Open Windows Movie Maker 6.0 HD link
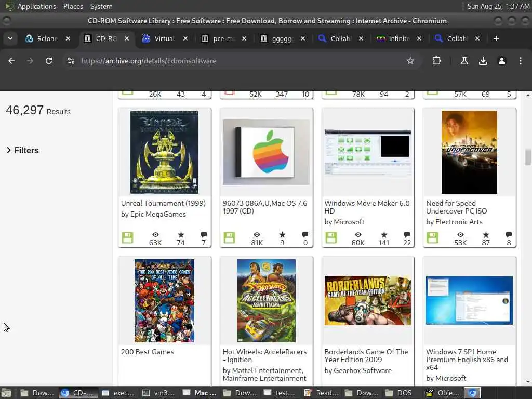The width and height of the screenshot is (532, 399). pyautogui.click(x=367, y=207)
